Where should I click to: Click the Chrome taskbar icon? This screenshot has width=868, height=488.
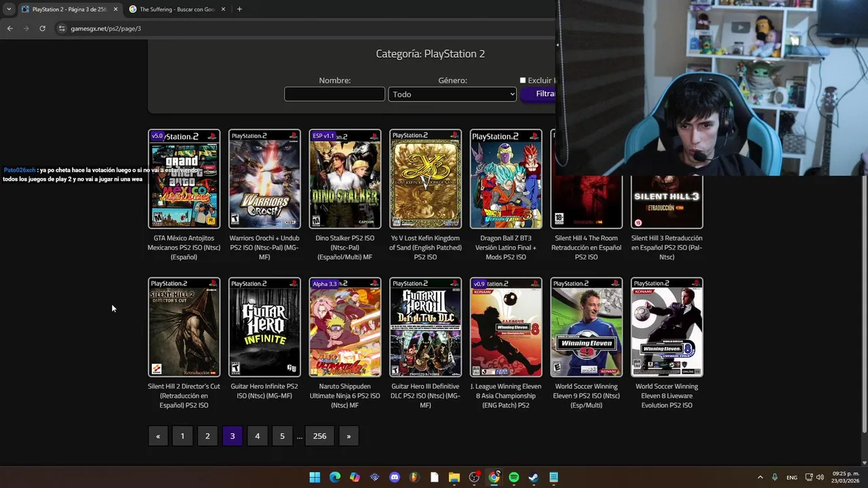(494, 477)
